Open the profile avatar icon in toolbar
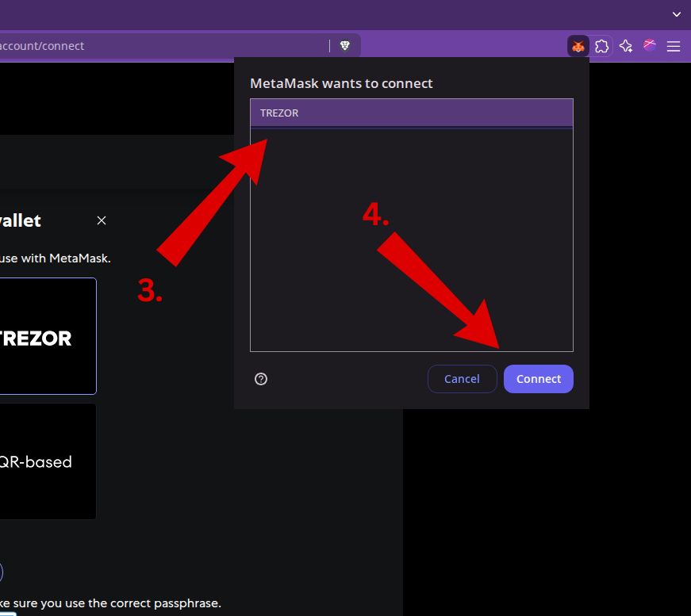The height and width of the screenshot is (616, 691). point(649,45)
